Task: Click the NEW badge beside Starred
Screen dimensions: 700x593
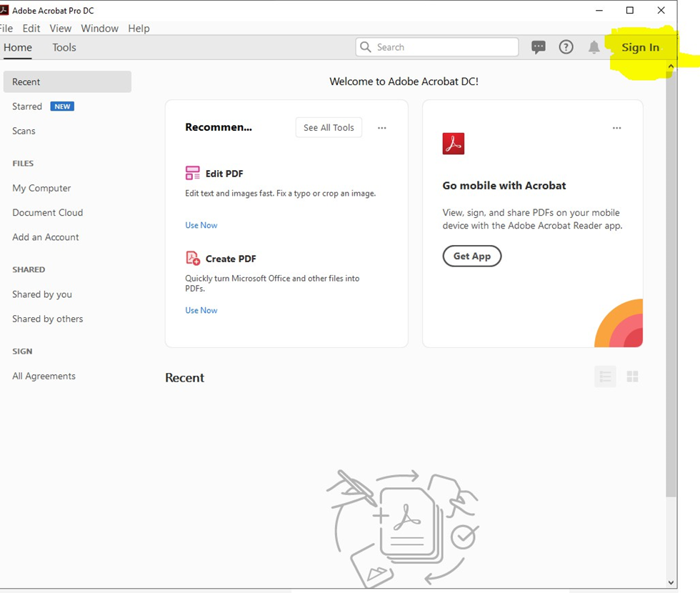Action: [62, 106]
